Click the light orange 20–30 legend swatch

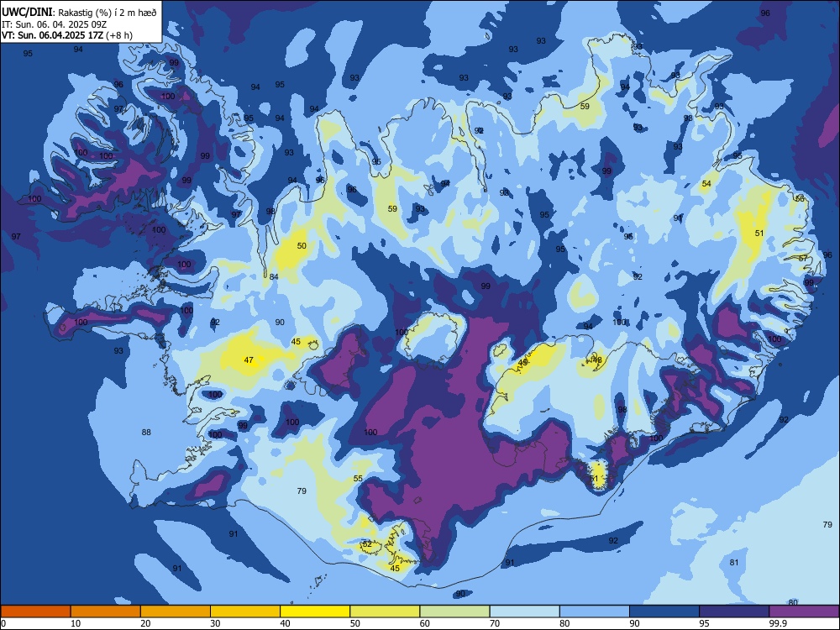pos(176,612)
